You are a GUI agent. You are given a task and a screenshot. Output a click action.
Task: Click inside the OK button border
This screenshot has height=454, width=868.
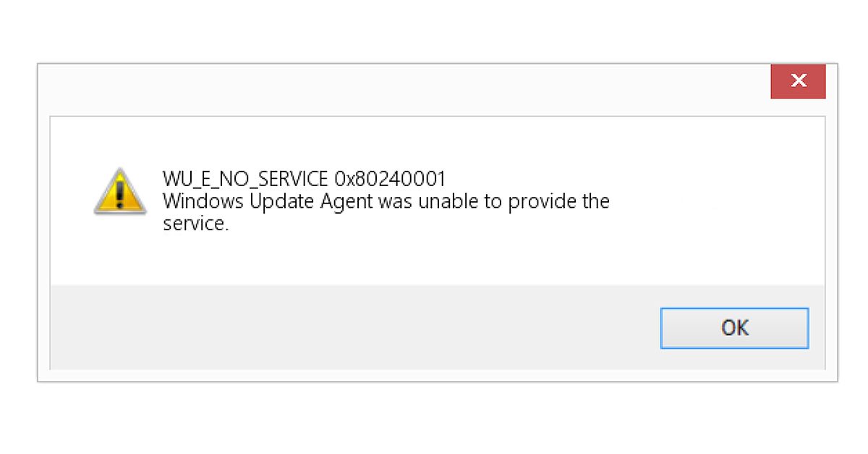[x=734, y=327]
